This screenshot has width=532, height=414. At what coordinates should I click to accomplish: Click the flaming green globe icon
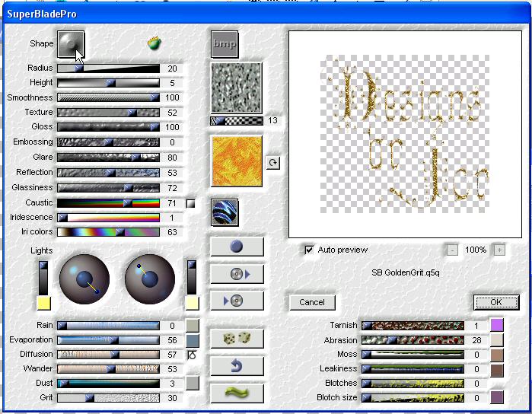(155, 43)
